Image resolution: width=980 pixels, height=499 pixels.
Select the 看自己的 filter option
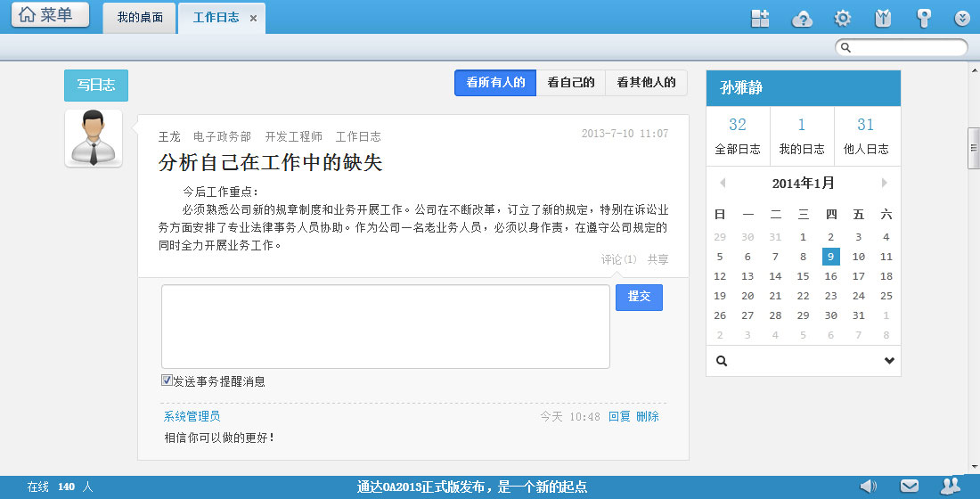(570, 83)
